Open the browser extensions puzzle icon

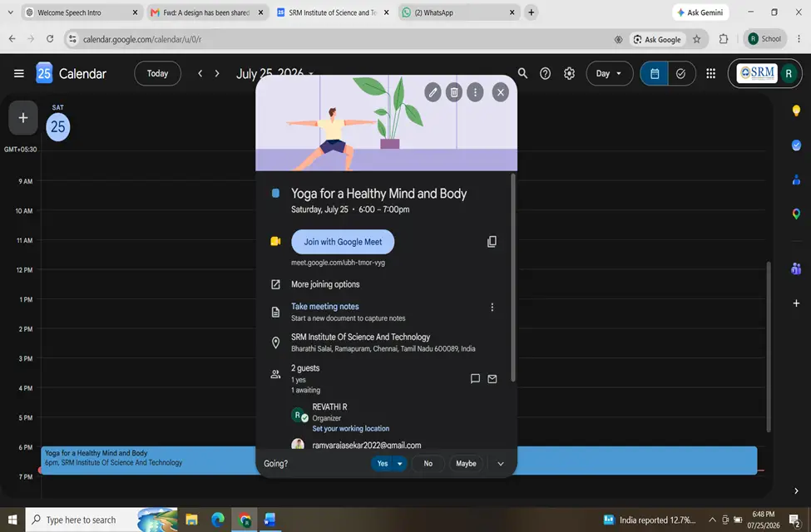[723, 39]
